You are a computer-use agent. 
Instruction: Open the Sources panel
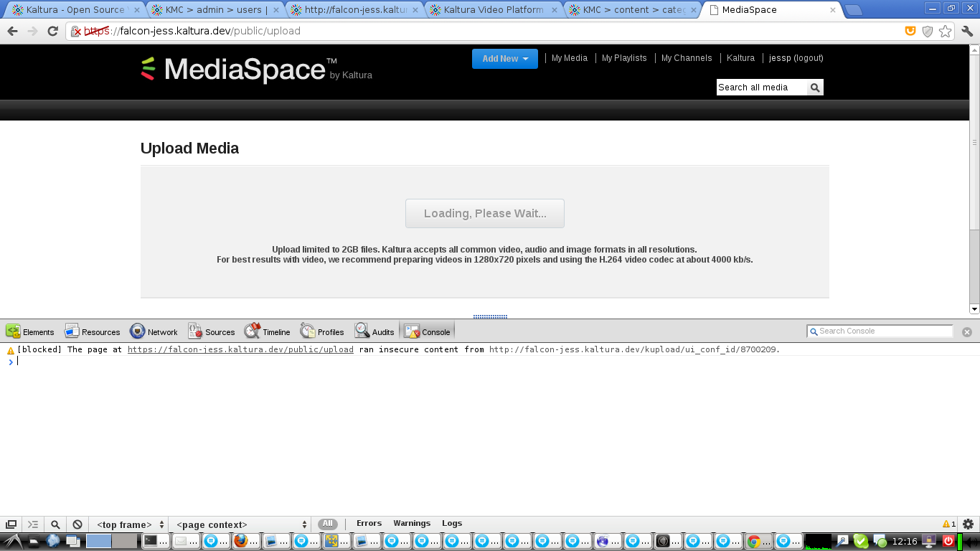[212, 331]
